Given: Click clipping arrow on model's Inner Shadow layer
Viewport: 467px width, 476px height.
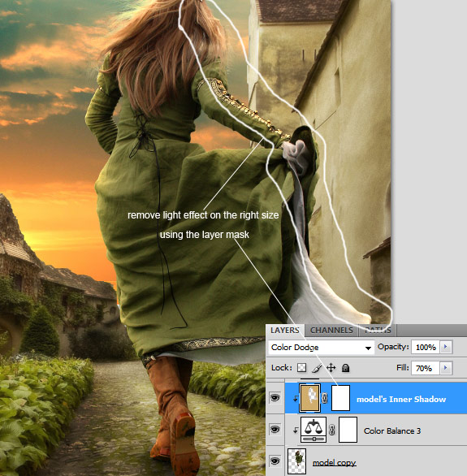Looking at the screenshot, I should point(295,399).
